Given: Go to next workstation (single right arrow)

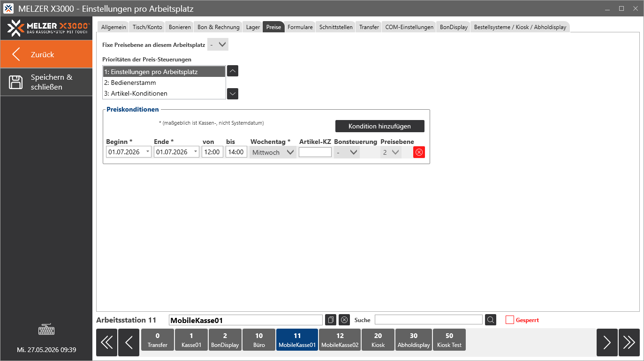Looking at the screenshot, I should pyautogui.click(x=607, y=342).
